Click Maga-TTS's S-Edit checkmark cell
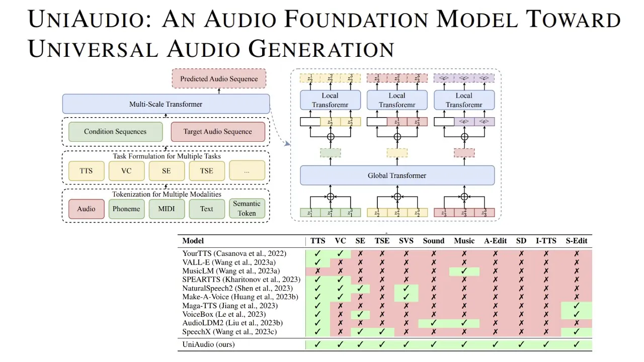This screenshot has width=644, height=362. click(577, 306)
